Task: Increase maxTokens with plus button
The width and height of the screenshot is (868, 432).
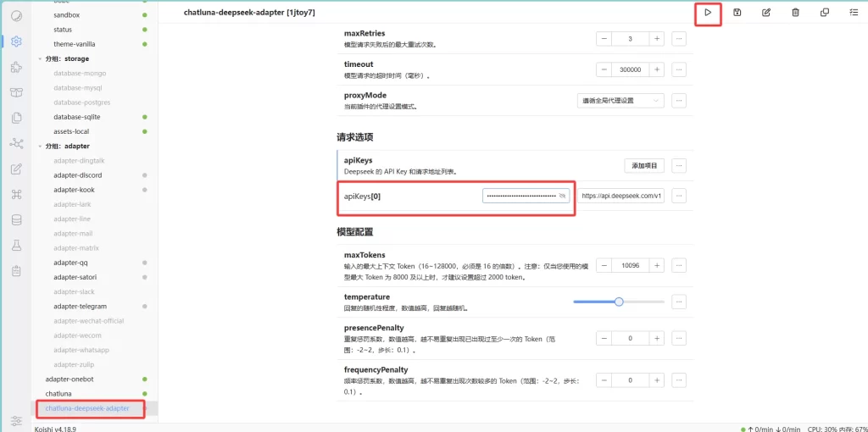Action: pyautogui.click(x=657, y=265)
